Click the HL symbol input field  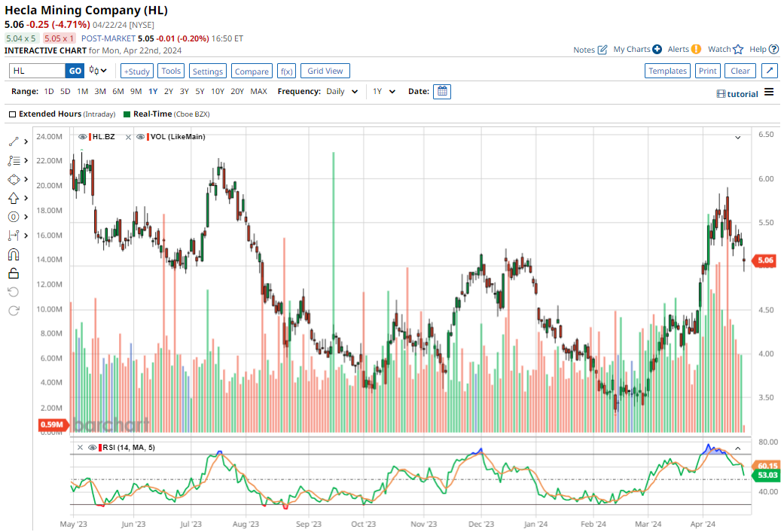pos(37,71)
